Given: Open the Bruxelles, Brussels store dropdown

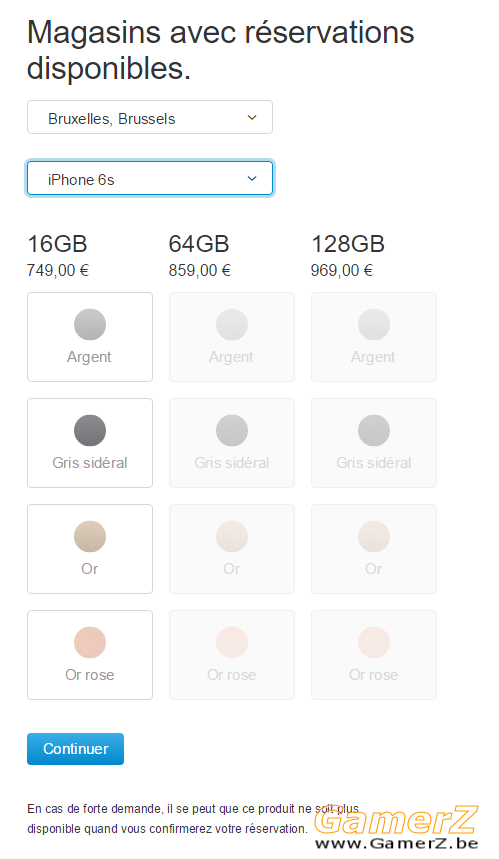Looking at the screenshot, I should tap(150, 117).
